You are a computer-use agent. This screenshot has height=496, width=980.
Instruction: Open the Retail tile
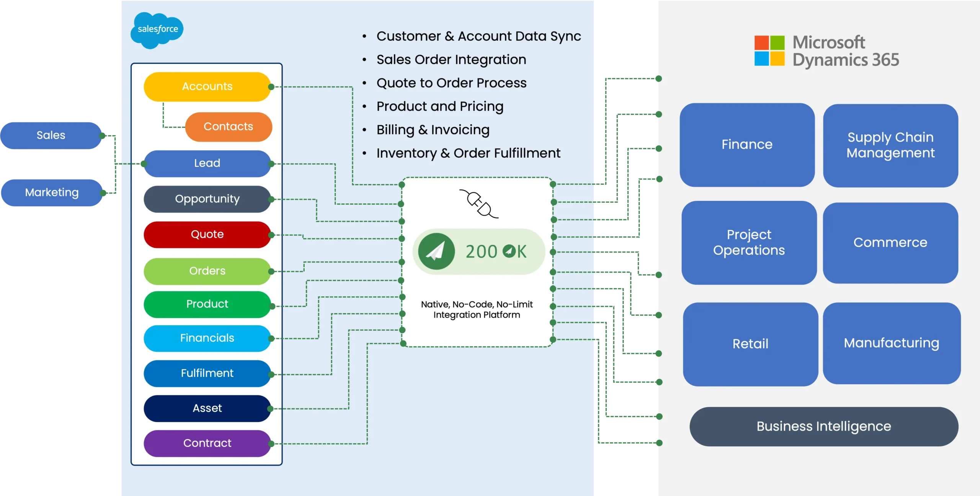click(x=750, y=344)
